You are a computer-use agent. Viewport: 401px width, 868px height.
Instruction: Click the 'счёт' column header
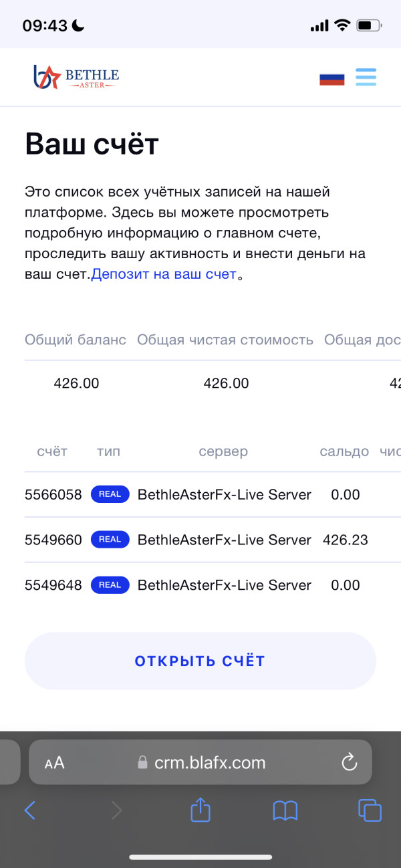[52, 451]
